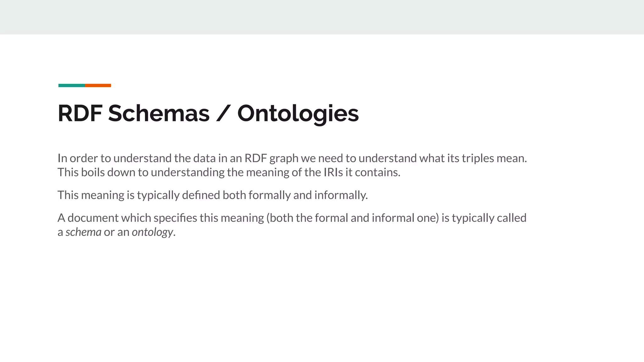Click the slide title "RDF Schemas / Ontologies"
Image resolution: width=644 pixels, height=362 pixels.
208,113
